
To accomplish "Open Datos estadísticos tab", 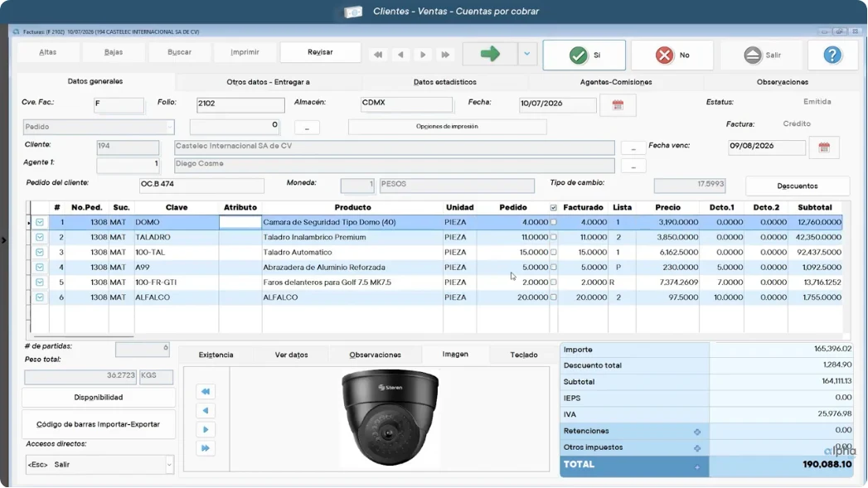I will tap(444, 82).
